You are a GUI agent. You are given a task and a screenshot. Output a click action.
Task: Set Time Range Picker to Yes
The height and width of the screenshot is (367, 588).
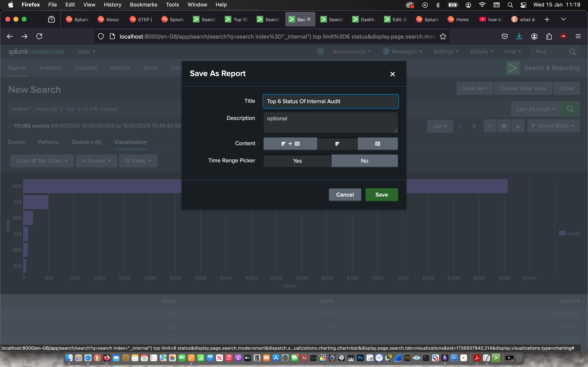[x=297, y=161]
